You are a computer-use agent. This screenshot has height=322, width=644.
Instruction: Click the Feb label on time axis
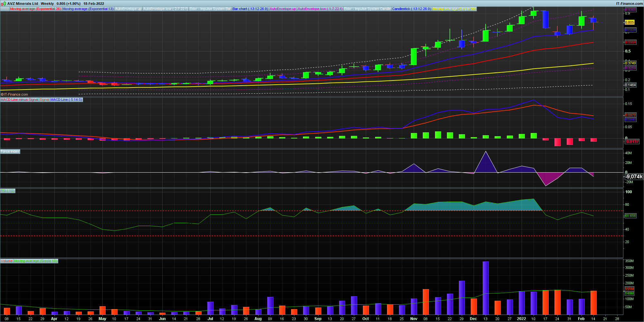581,319
